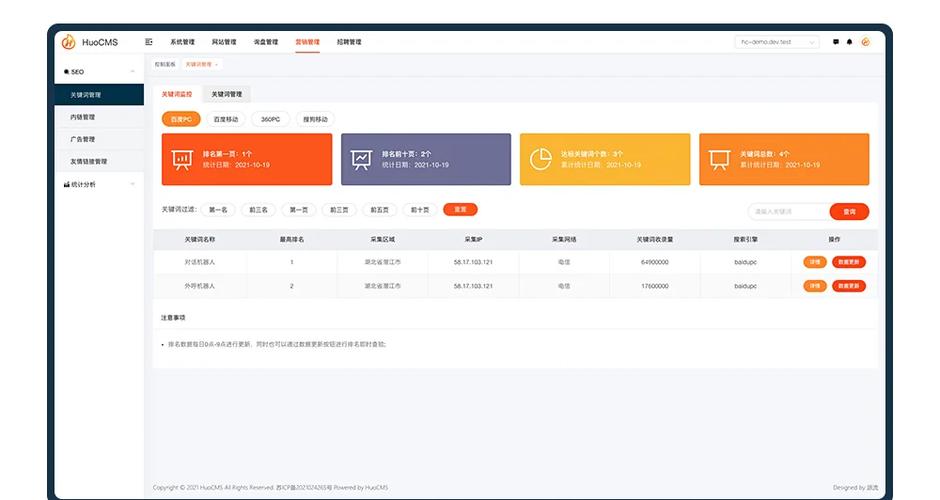Click the presentation-board icon on the 排名第一页 card
Viewport: 940px width, 500px height.
182,159
